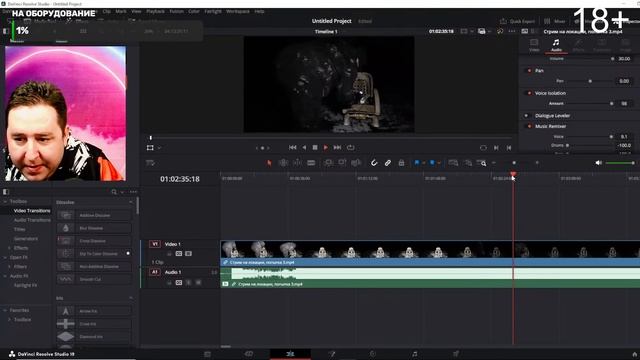Activate the Dynamic Trim Mode tool
640x360 pixels.
[297, 163]
